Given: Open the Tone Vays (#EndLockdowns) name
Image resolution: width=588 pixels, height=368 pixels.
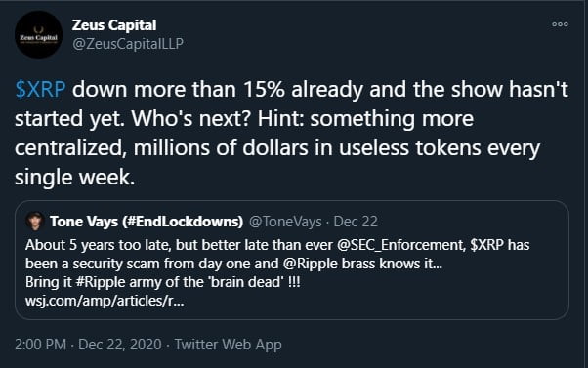Looking at the screenshot, I should (147, 222).
